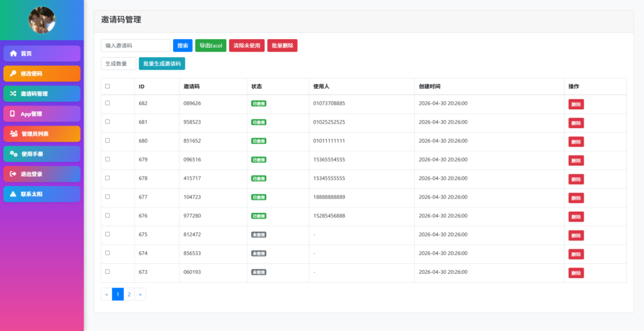Check the box for row ID 681
The image size is (644, 331).
tap(108, 122)
